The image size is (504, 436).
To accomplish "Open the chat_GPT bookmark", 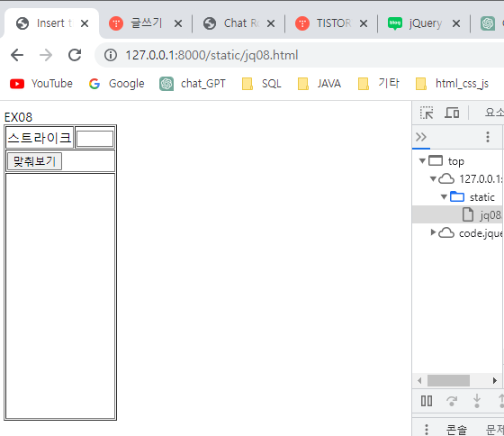I will [193, 84].
